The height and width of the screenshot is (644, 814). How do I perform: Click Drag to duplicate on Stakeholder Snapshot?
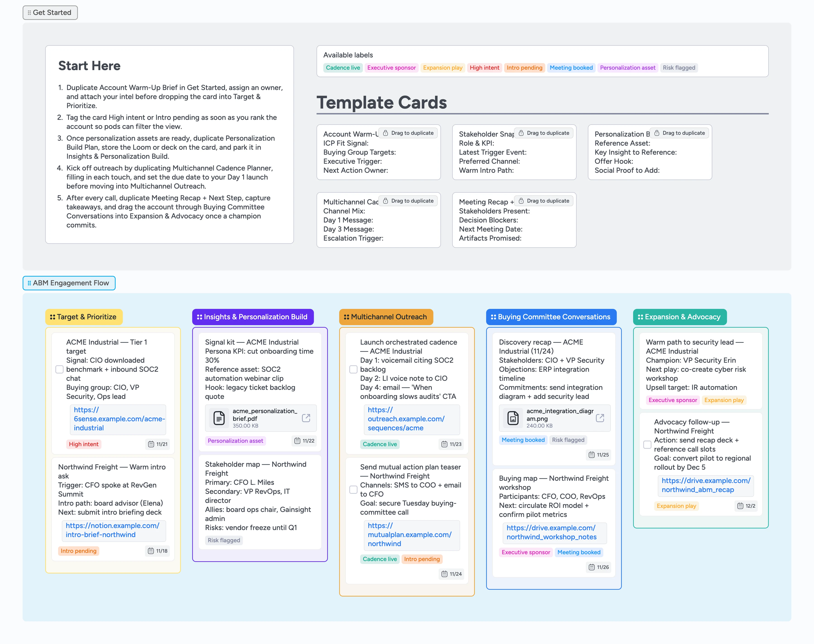543,133
